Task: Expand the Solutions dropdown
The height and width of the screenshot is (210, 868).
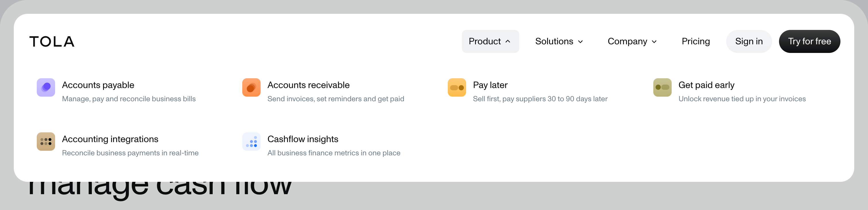Action: pos(559,41)
